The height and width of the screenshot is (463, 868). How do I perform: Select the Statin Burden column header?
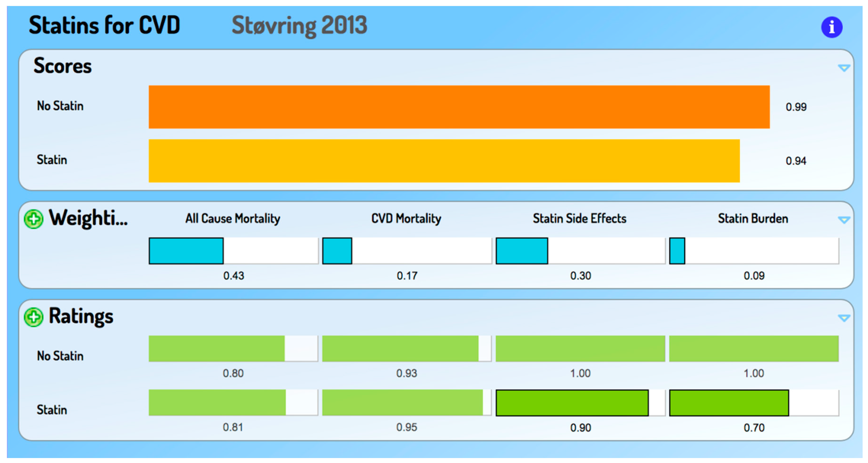coord(753,218)
